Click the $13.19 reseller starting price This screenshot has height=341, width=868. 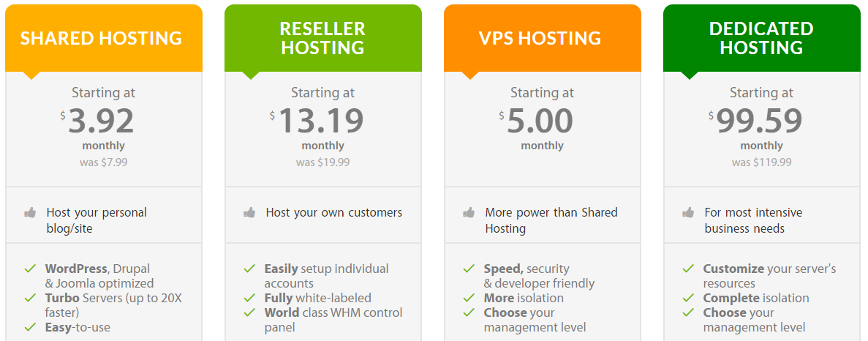(321, 121)
